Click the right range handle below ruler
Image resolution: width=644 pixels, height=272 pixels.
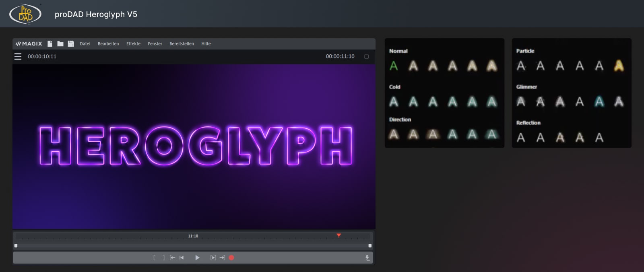370,245
